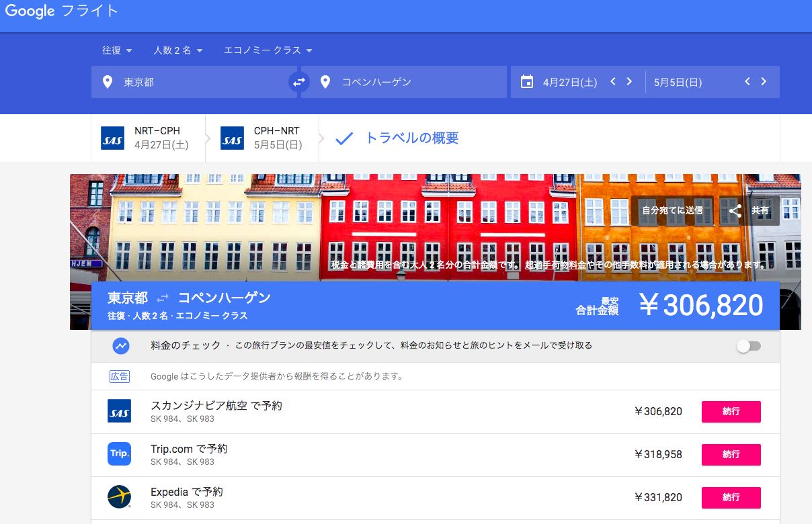Click 続行 for Expedia

coord(731,498)
